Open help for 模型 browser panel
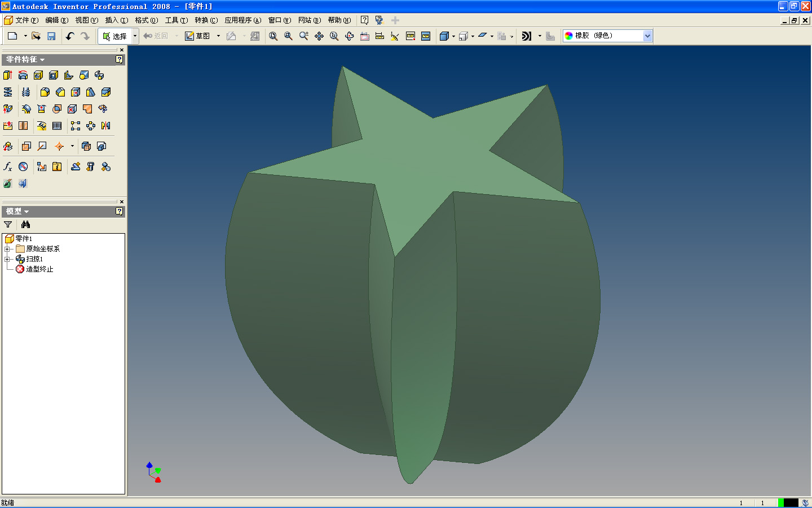 120,211
